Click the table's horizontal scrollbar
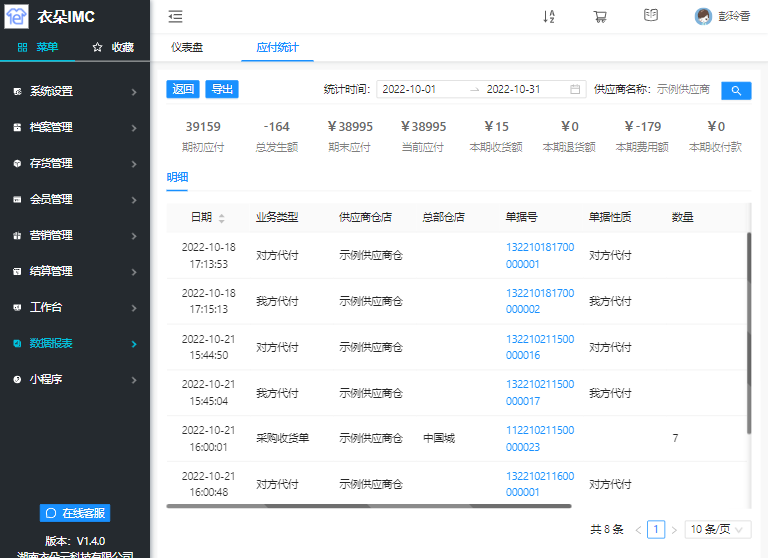The height and width of the screenshot is (558, 768). [x=369, y=506]
